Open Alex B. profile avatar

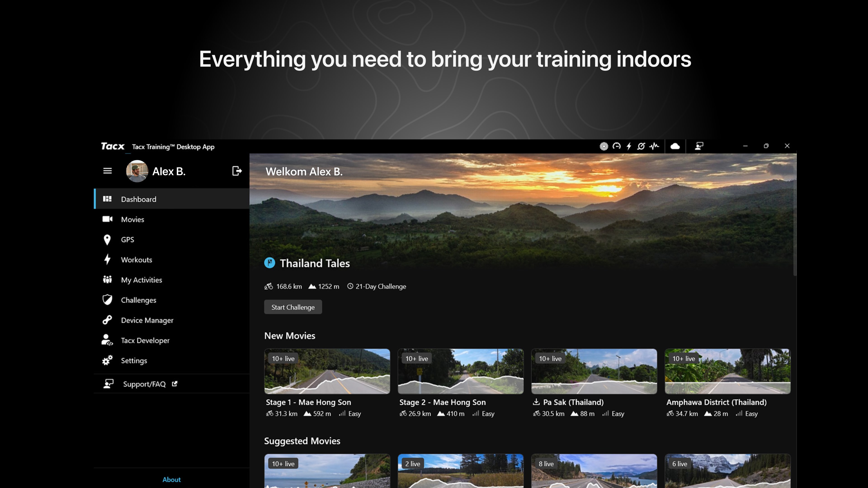point(137,171)
